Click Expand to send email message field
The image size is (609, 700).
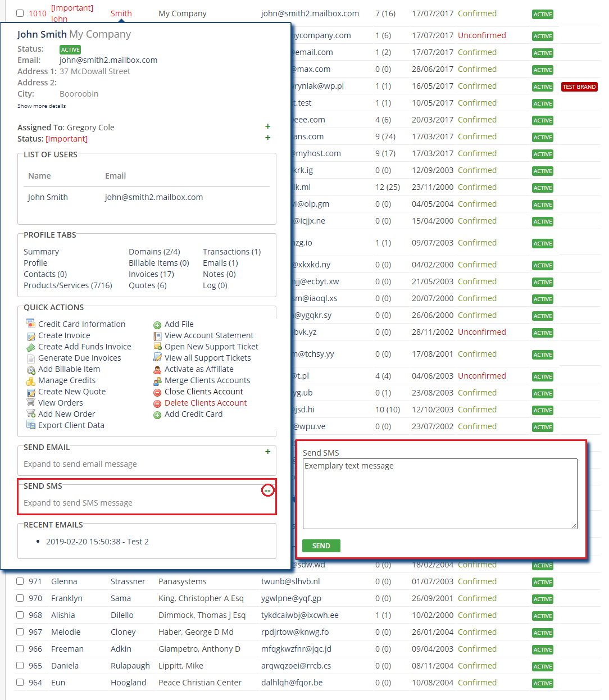click(80, 464)
